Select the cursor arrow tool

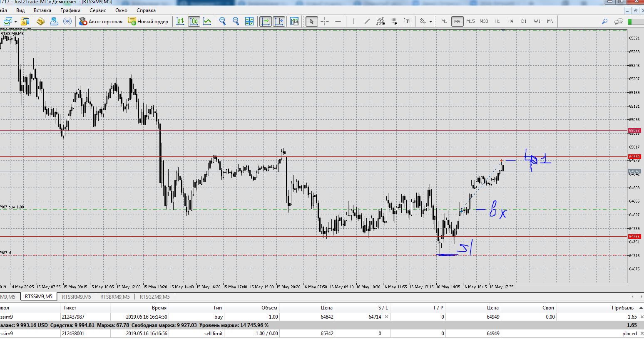(x=311, y=21)
